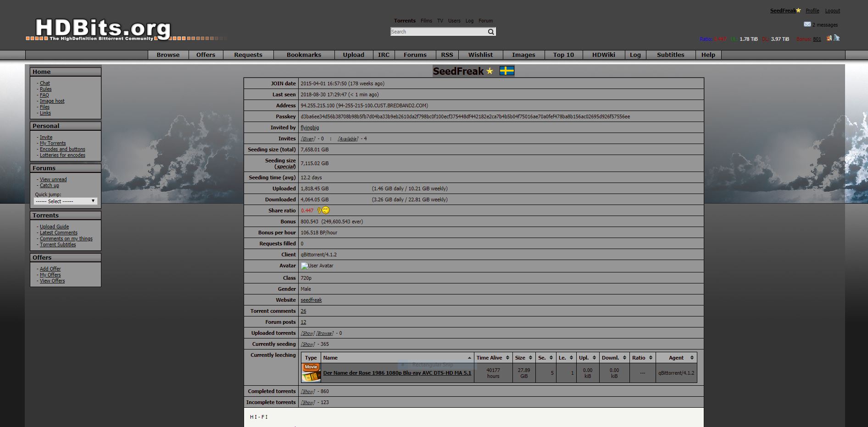Click View unread in Forums sidebar

[x=53, y=179]
